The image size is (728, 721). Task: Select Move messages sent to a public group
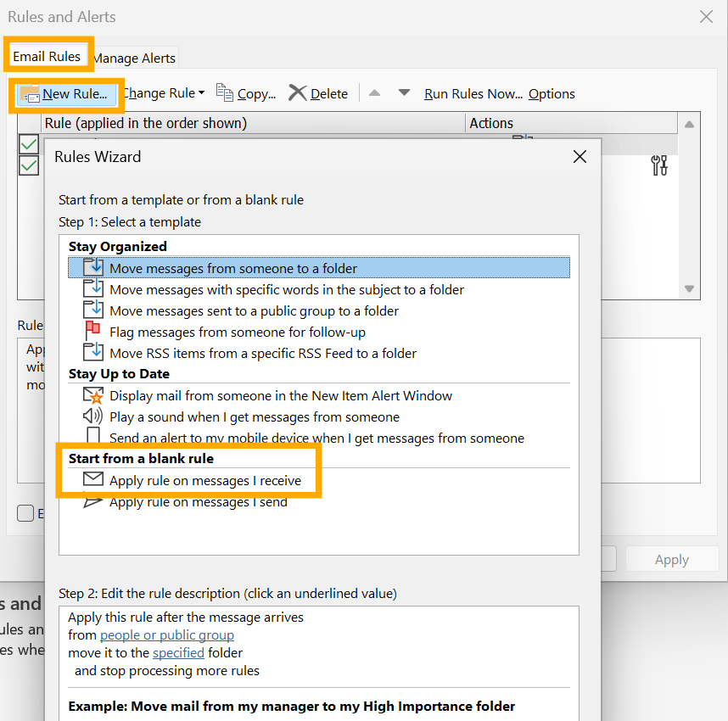click(x=319, y=311)
